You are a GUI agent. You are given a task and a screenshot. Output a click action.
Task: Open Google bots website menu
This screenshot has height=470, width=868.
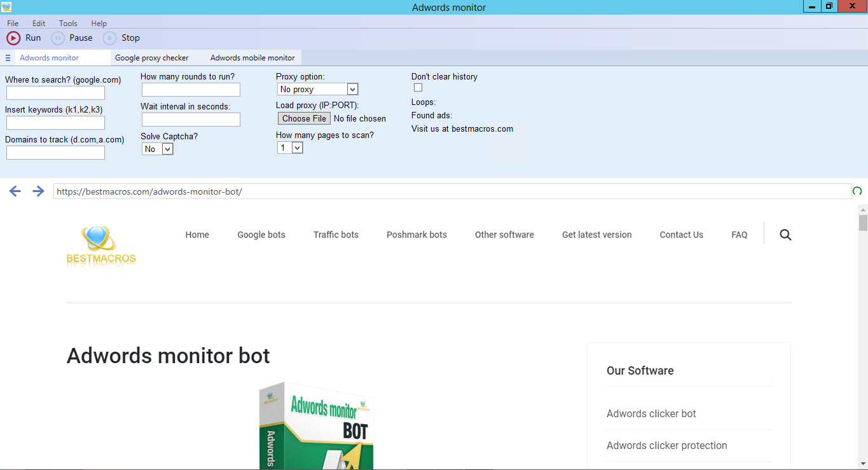(261, 235)
